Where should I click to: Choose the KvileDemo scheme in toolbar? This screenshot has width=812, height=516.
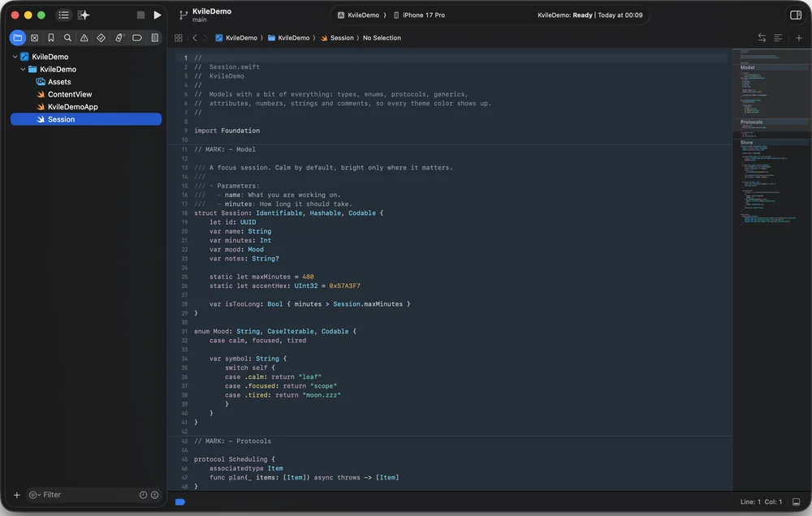pos(359,15)
